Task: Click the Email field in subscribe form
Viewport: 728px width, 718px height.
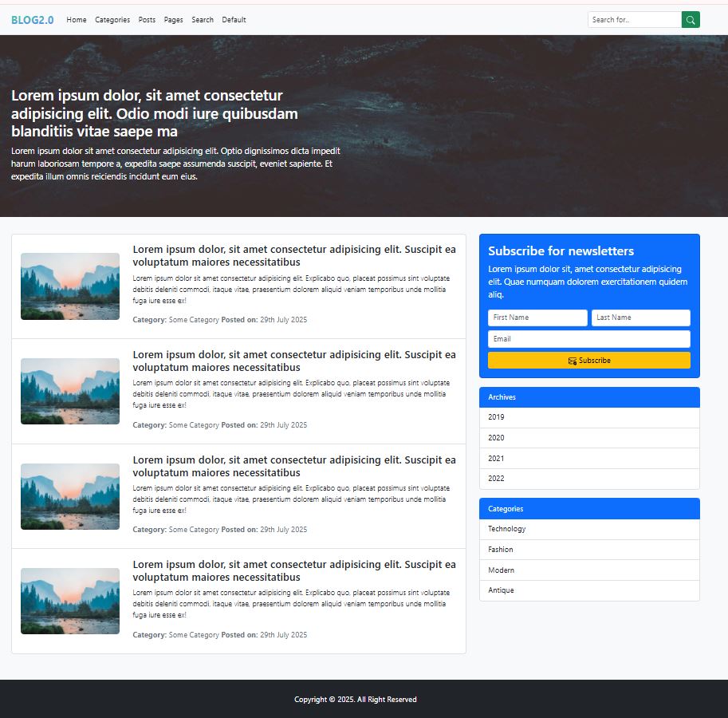Action: (588, 338)
